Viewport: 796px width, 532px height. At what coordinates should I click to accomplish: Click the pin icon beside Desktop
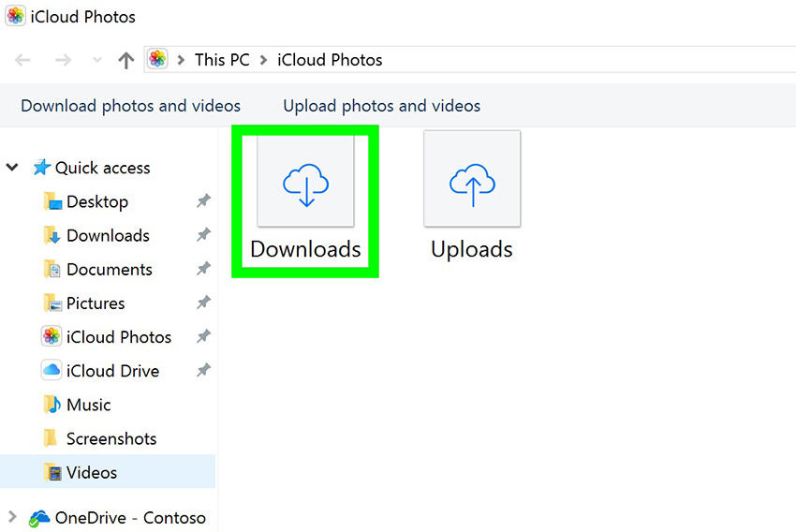click(203, 201)
